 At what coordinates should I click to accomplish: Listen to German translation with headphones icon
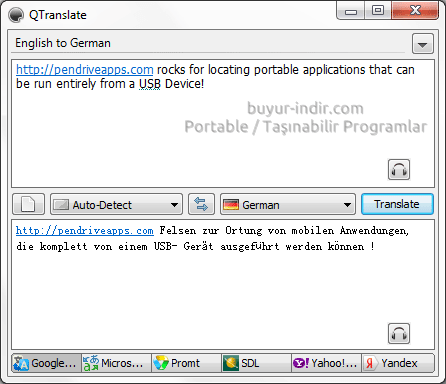tap(399, 333)
